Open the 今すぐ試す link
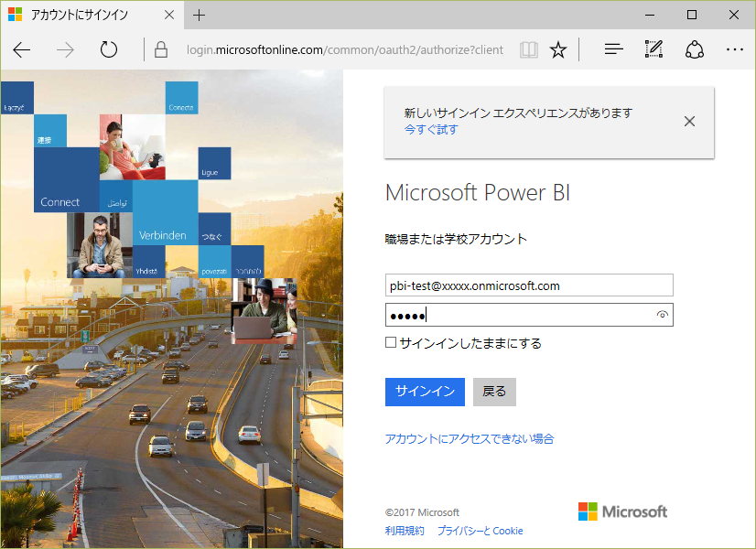The width and height of the screenshot is (756, 549). 431,129
